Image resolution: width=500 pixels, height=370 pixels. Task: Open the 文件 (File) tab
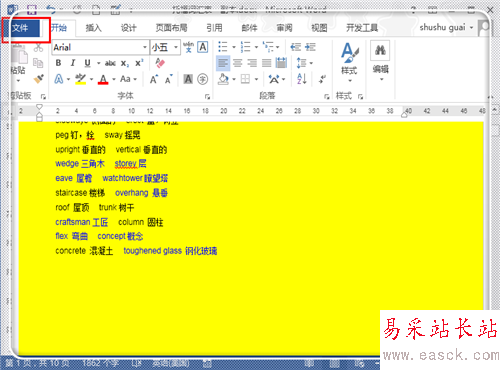point(21,28)
